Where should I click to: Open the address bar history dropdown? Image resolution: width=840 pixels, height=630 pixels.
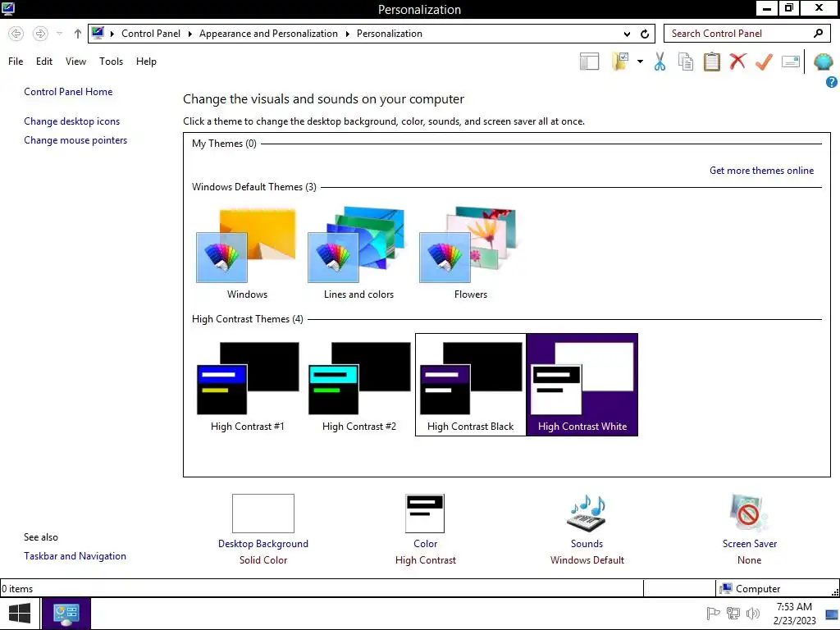(627, 34)
